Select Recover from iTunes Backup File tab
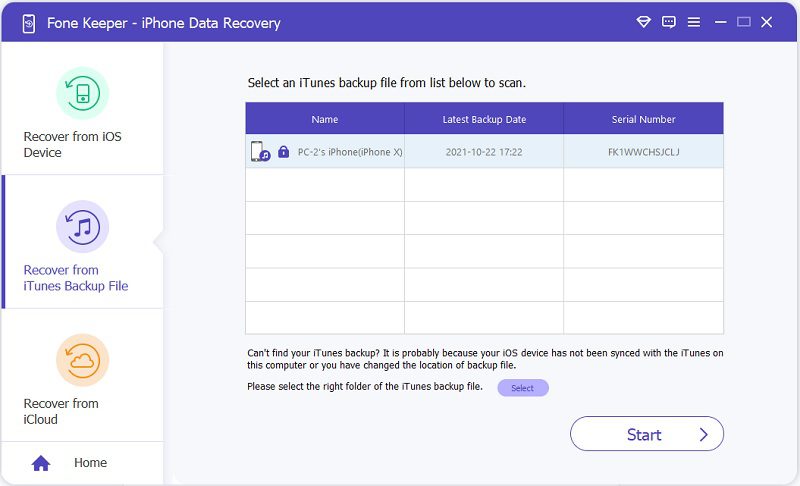800x486 pixels. (x=76, y=277)
